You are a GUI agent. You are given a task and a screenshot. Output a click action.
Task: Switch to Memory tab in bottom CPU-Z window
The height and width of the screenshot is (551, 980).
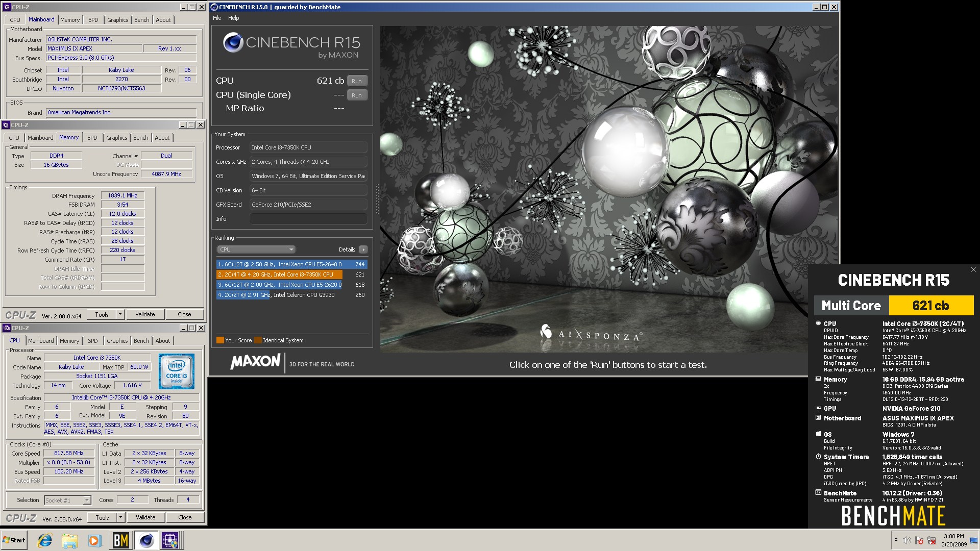pyautogui.click(x=69, y=341)
